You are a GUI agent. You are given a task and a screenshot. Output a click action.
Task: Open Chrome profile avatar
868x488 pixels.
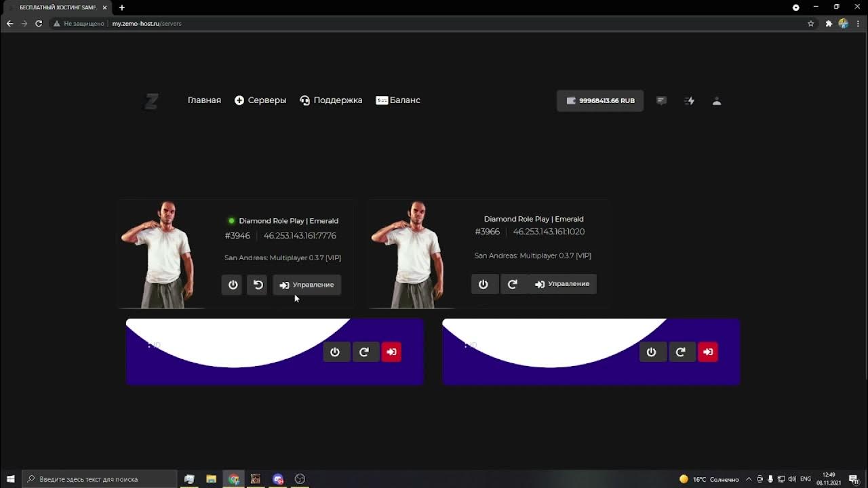coord(844,23)
